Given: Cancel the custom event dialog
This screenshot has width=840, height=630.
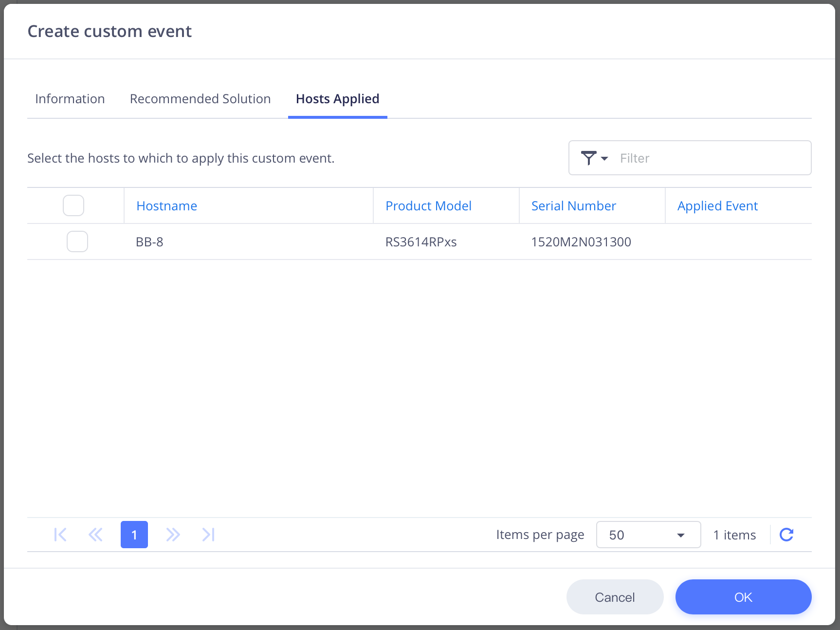Looking at the screenshot, I should pos(615,597).
